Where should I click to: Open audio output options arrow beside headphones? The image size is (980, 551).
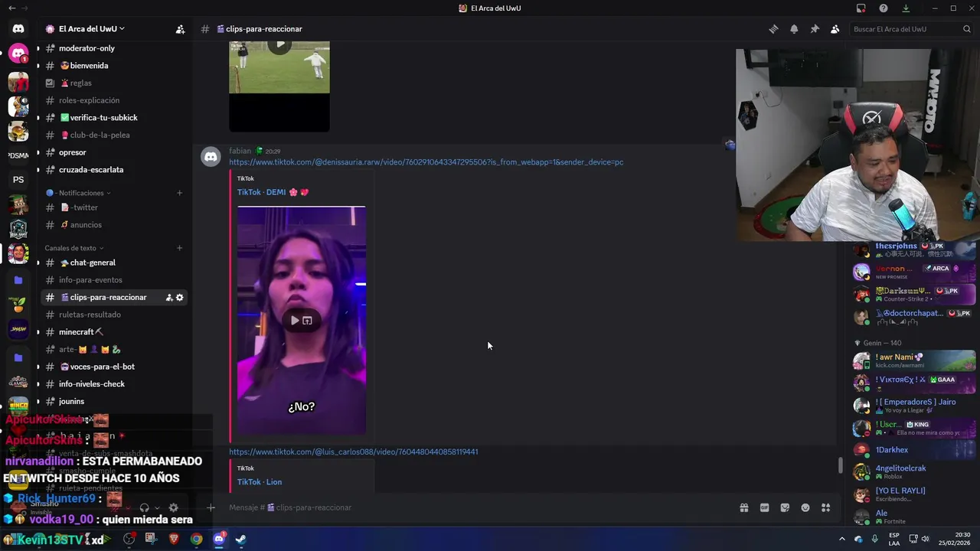(x=157, y=507)
